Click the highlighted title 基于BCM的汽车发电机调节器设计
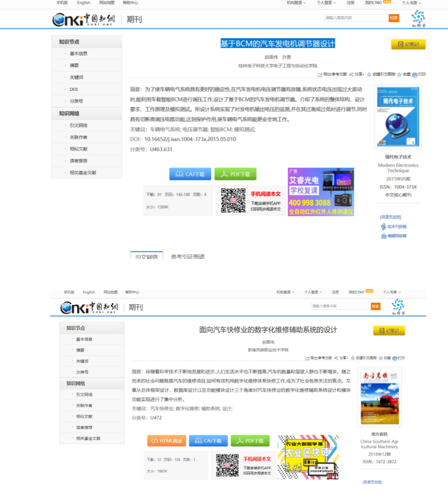The image size is (448, 497). tap(278, 44)
